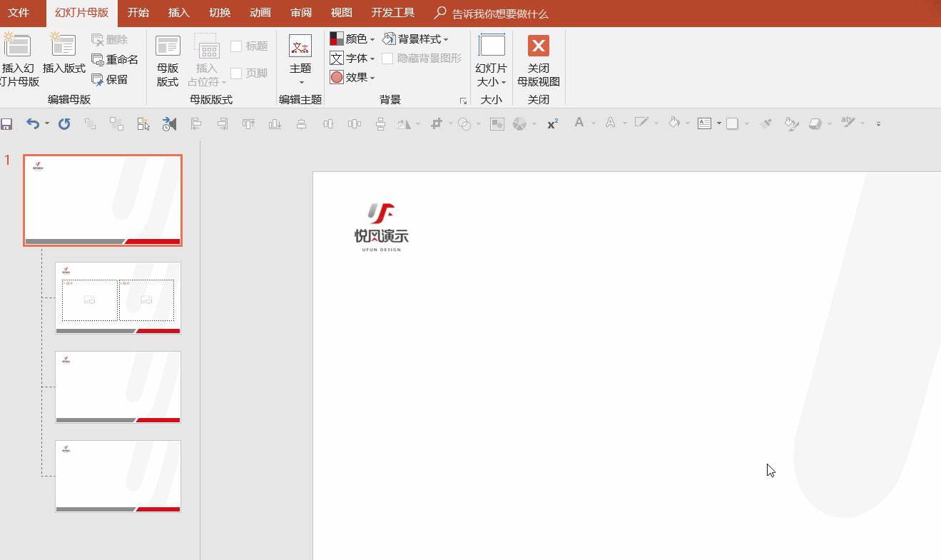Viewport: 941px width, 560px height.
Task: Open the 文件 (File) tab
Action: coord(19,13)
